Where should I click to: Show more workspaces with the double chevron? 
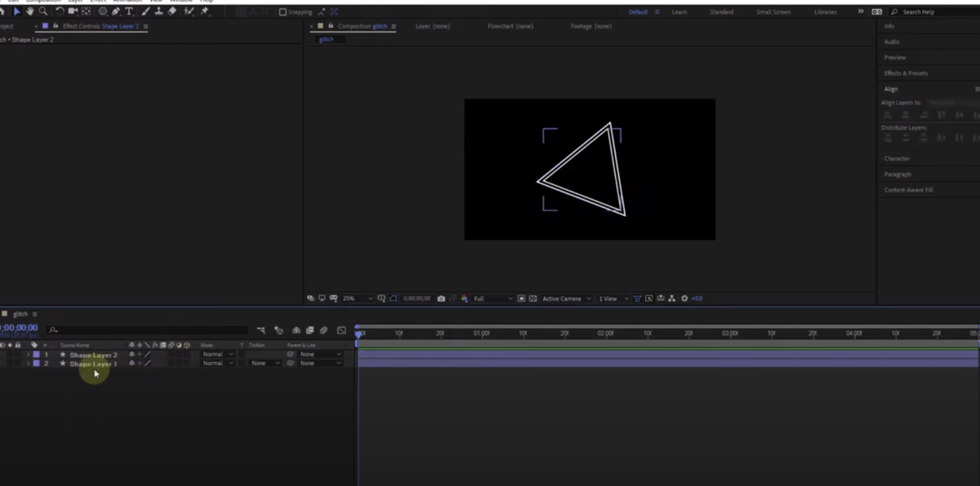[x=860, y=11]
